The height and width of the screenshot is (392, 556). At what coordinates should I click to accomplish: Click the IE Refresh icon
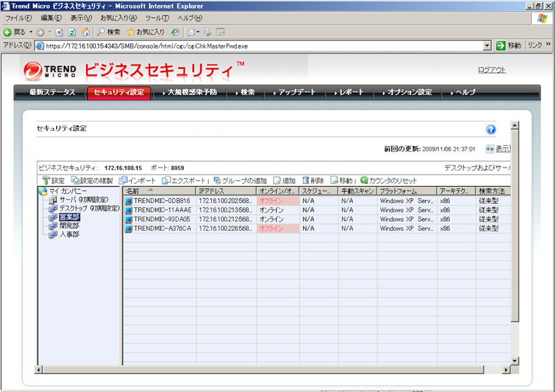tap(72, 32)
